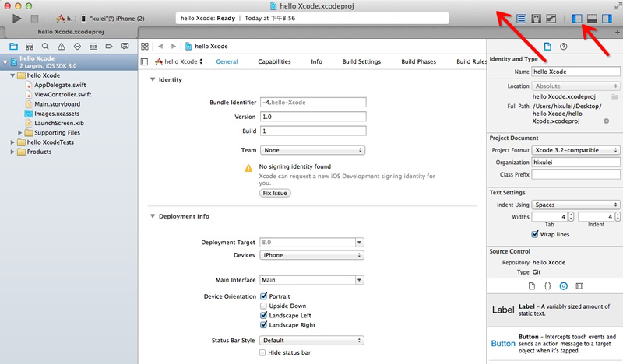Image resolution: width=623 pixels, height=364 pixels.
Task: Open the Indent Using dropdown
Action: tap(575, 205)
